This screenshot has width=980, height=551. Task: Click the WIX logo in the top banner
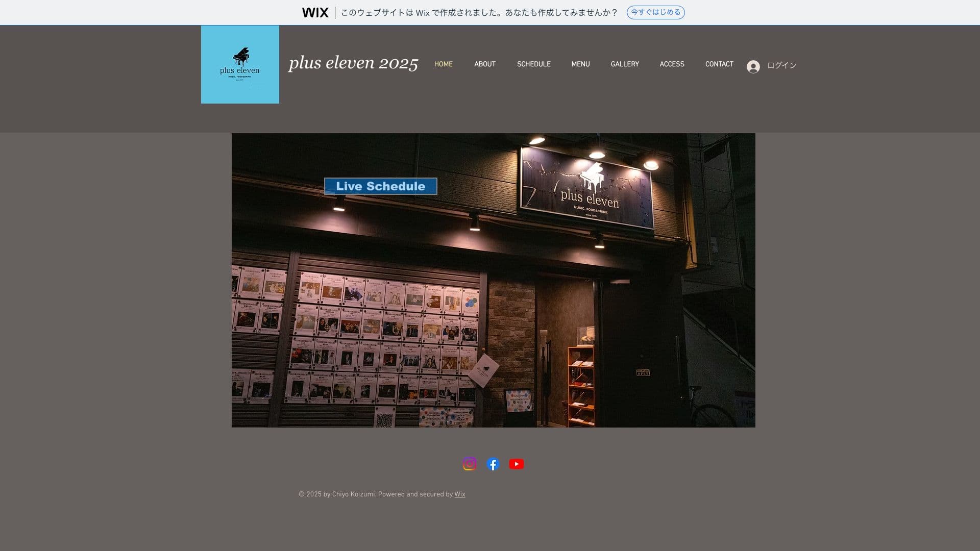315,12
